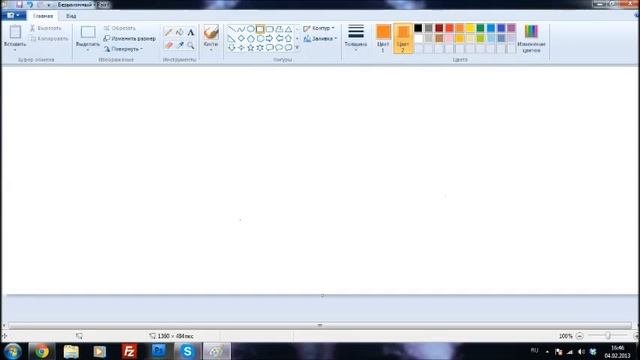
Task: Choose the Cloud callout shape
Action: click(289, 48)
